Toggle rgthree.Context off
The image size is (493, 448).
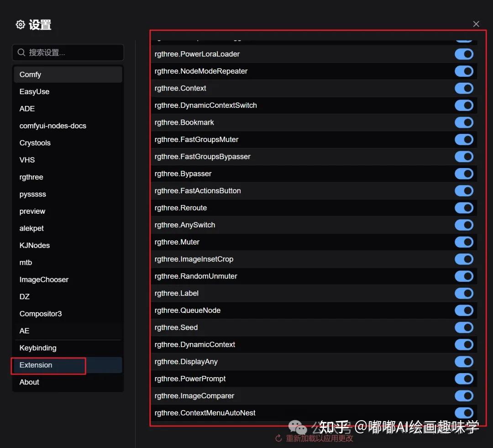pos(464,88)
